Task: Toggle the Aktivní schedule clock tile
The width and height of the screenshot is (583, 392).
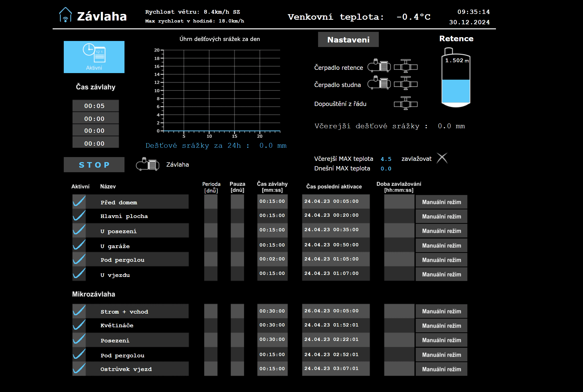Action: point(94,57)
